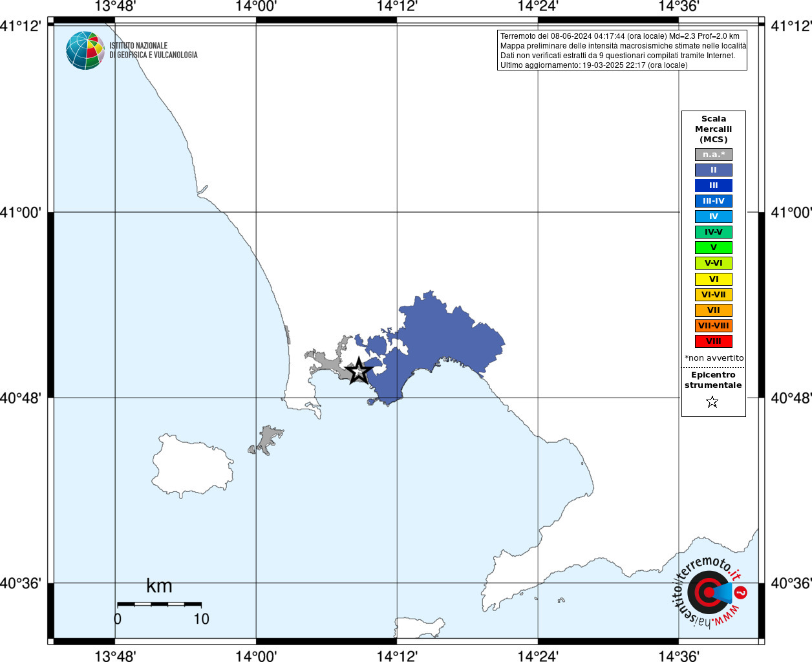Click the bottom 14°36' longitude label
The width and height of the screenshot is (812, 662).
[x=679, y=656]
